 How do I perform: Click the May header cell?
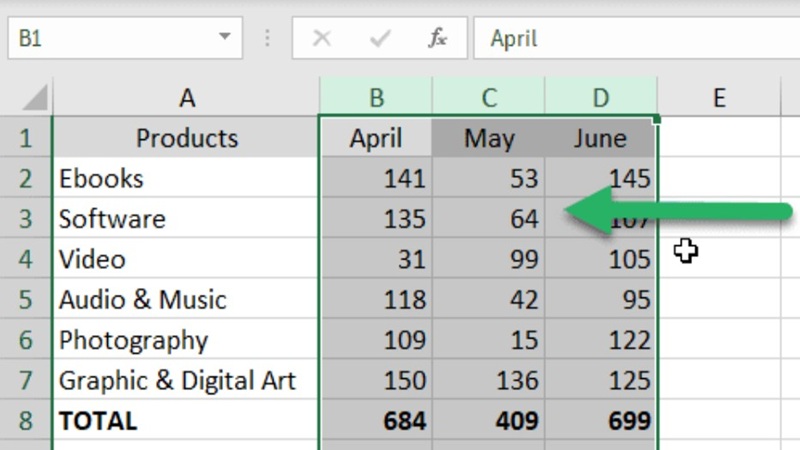488,138
